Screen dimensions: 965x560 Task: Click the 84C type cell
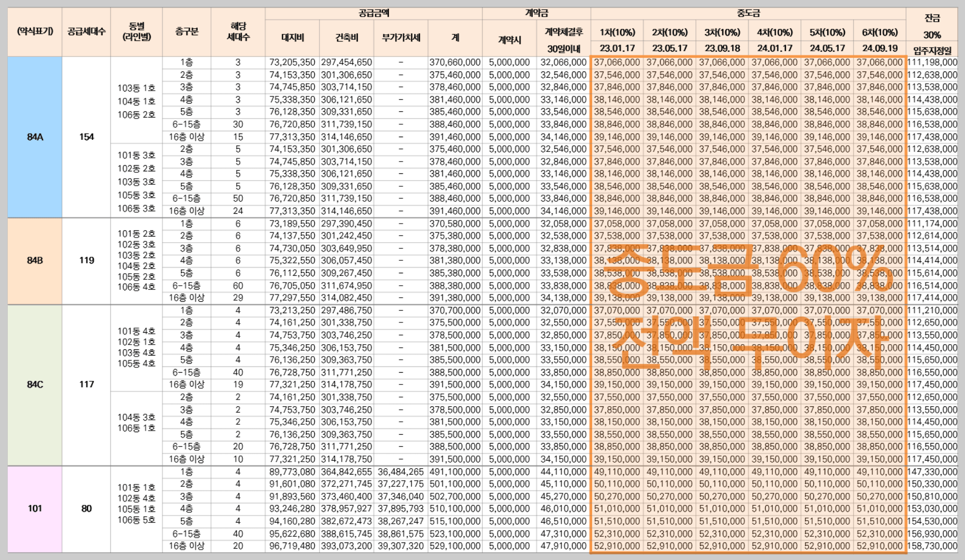click(35, 385)
